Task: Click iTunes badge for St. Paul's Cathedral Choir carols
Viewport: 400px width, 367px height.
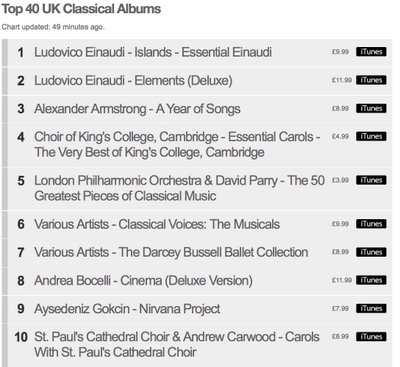Action: pos(371,337)
